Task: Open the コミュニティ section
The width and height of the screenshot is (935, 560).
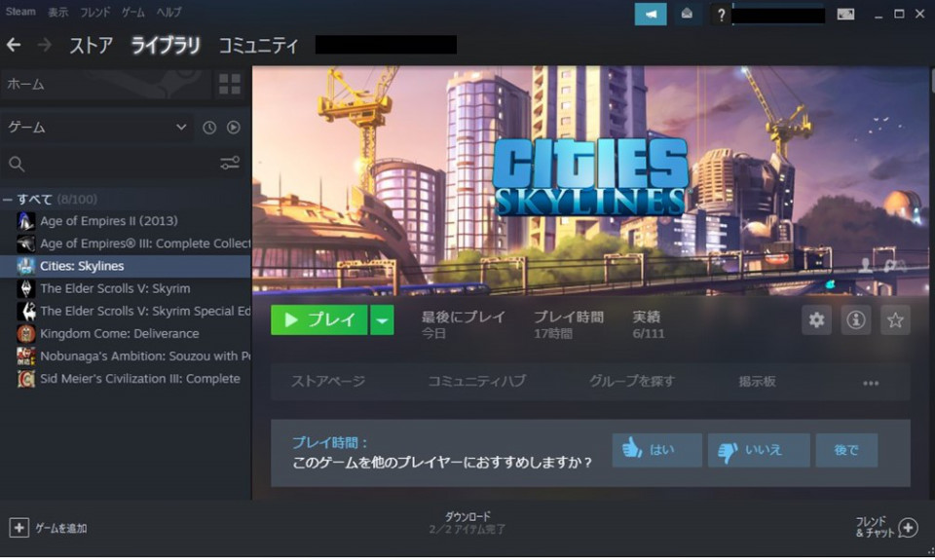Action: click(x=258, y=46)
